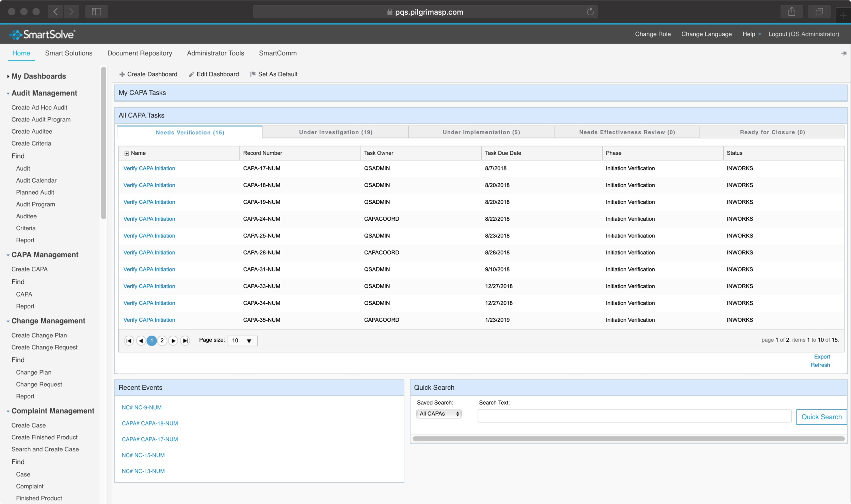Click the Export link
Screen dimensions: 851x504
(822, 357)
